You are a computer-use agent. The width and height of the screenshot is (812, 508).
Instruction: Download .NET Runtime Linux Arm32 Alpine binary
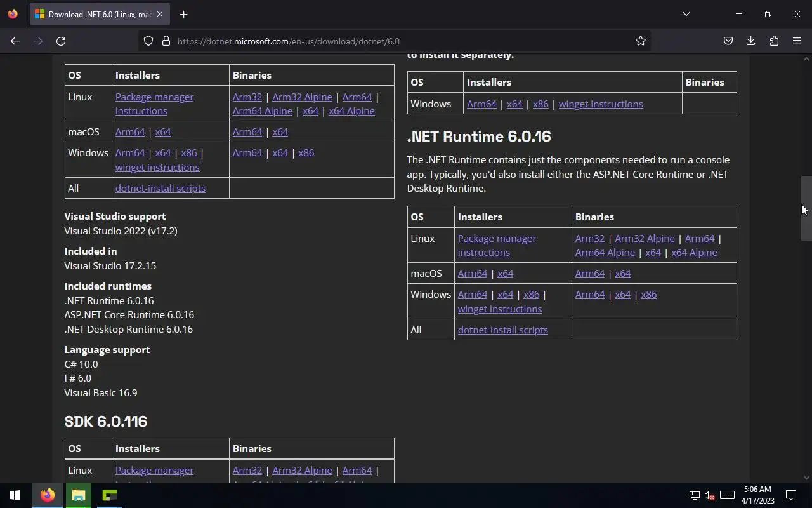[645, 238]
